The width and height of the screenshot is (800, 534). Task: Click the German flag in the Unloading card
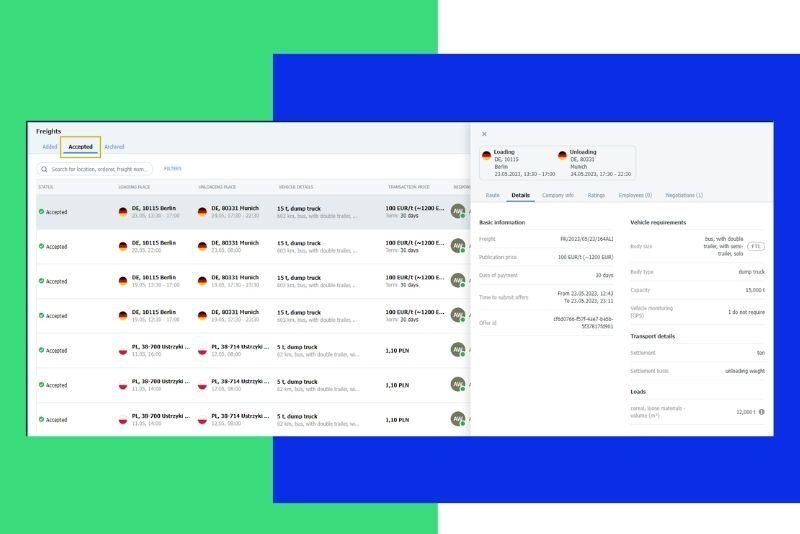[563, 156]
